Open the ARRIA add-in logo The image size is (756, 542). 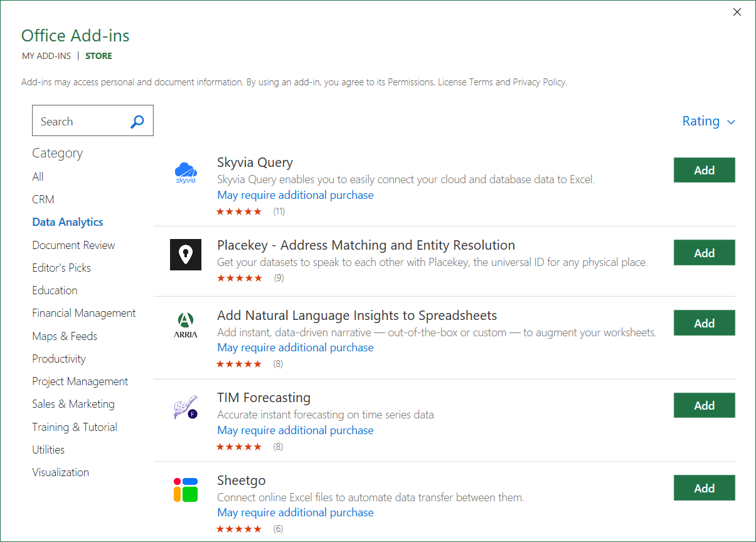coord(186,325)
